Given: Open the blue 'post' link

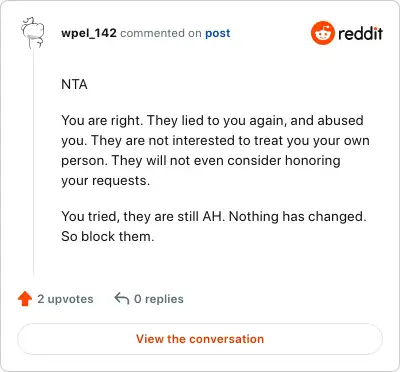Looking at the screenshot, I should coord(218,33).
